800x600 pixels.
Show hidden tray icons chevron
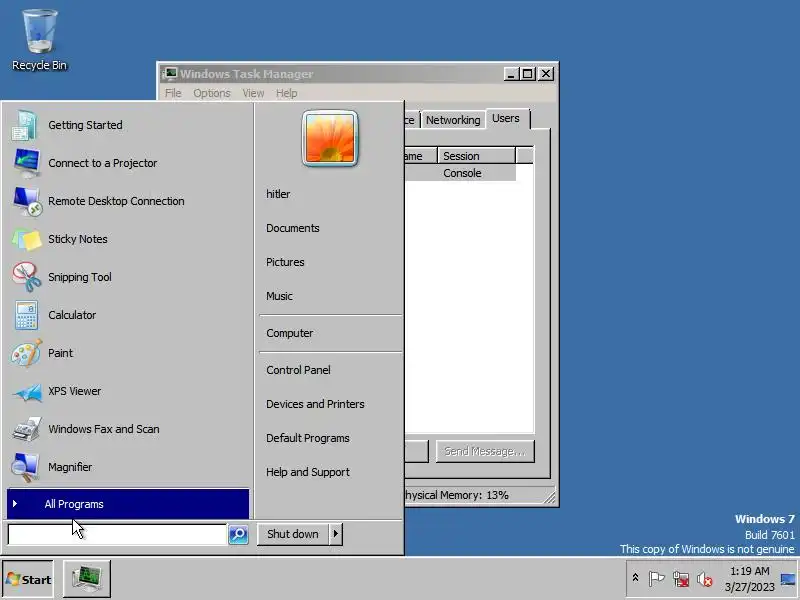(635, 578)
